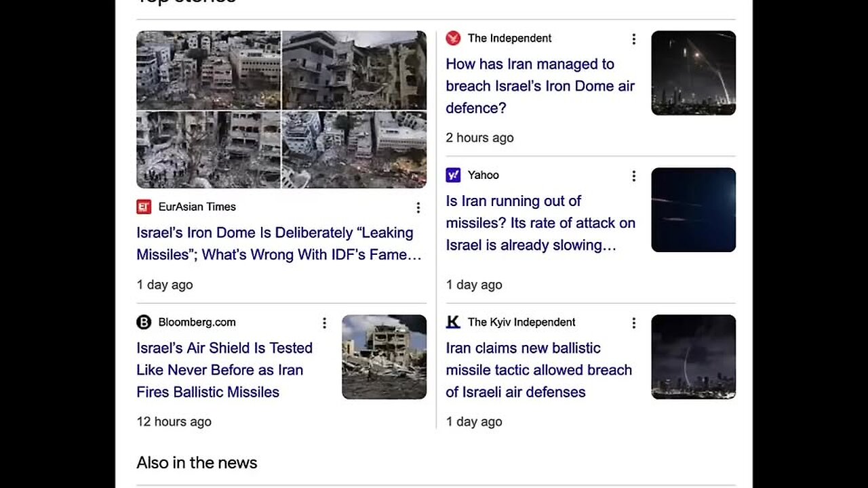Click the Yahoo purple logo icon
This screenshot has width=868, height=488.
pyautogui.click(x=453, y=175)
